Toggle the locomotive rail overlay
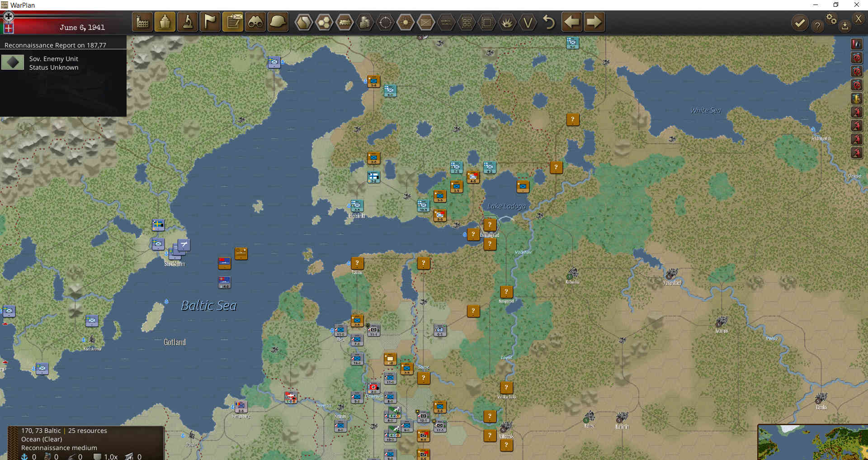 click(344, 22)
